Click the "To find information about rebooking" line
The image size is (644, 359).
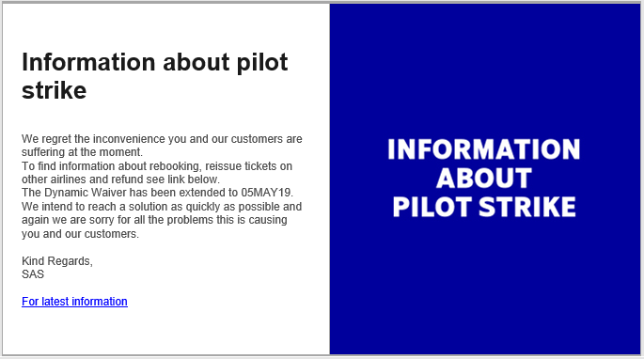point(157,166)
